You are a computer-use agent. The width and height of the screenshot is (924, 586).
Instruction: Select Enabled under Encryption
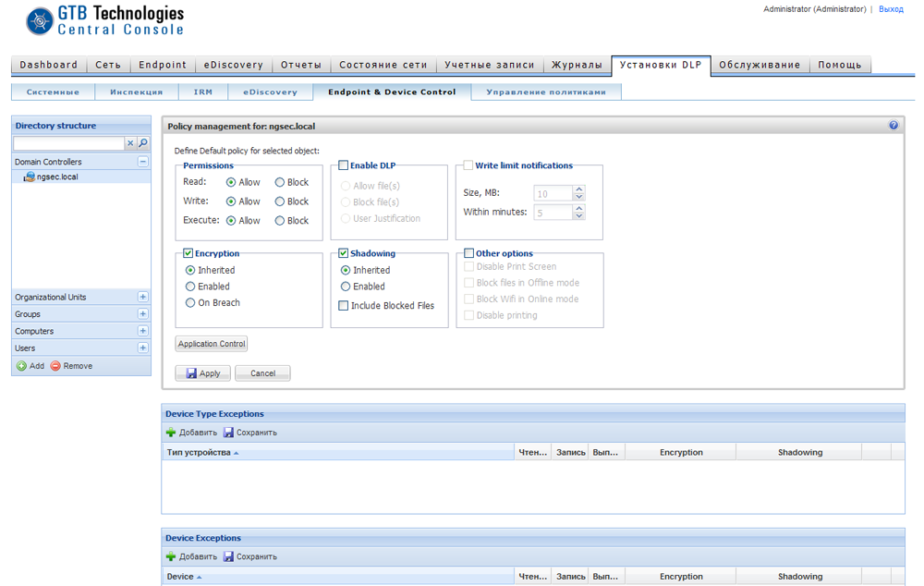click(x=189, y=287)
